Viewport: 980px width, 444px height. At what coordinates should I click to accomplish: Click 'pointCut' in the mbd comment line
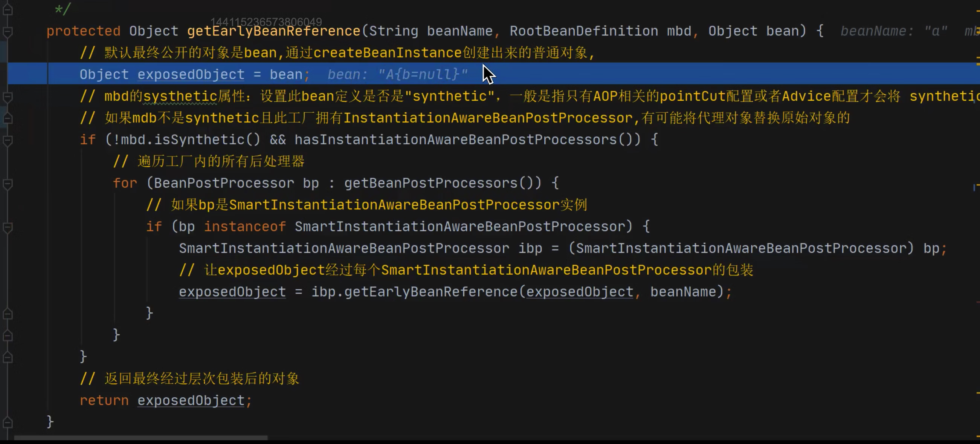coord(693,96)
